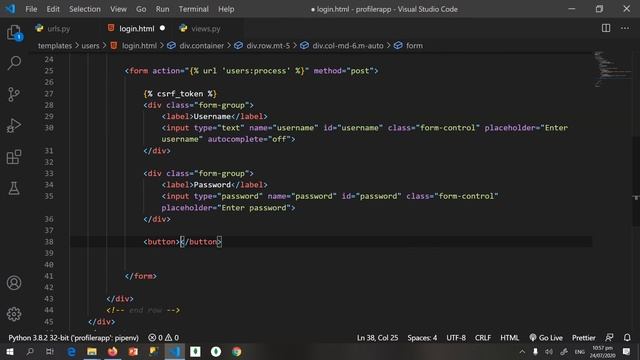Change the Spaces: 4 indentation setting
Screen dimensions: 640x360
tap(422, 338)
